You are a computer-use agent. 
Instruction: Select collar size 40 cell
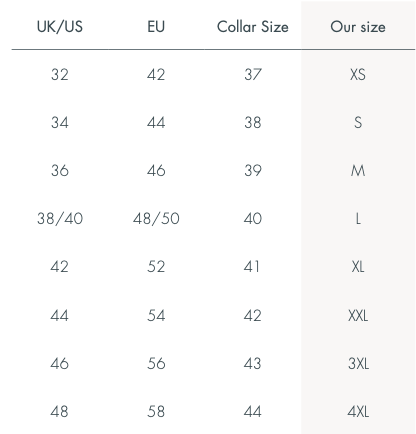(x=253, y=219)
